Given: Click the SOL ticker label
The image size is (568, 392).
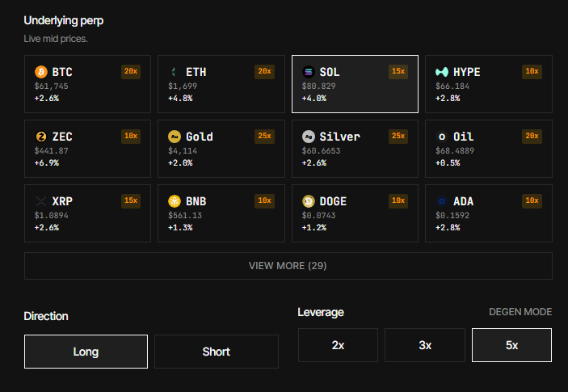Looking at the screenshot, I should (x=330, y=72).
